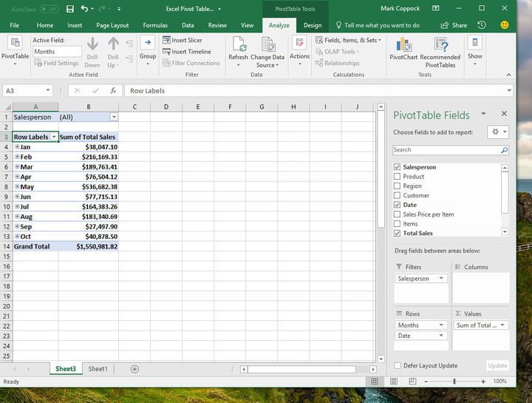Click Insert Slicer in the ribbon
The width and height of the screenshot is (532, 403).
coord(182,40)
